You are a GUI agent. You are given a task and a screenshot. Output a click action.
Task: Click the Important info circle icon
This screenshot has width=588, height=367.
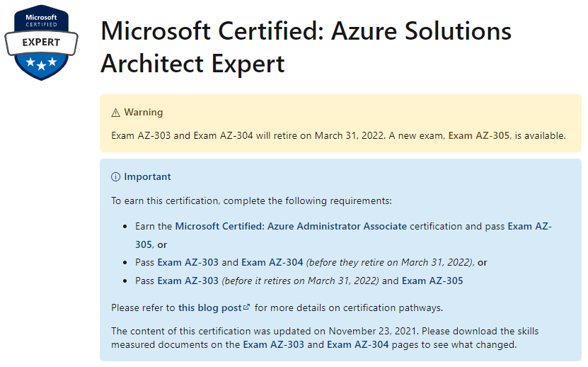pyautogui.click(x=115, y=177)
